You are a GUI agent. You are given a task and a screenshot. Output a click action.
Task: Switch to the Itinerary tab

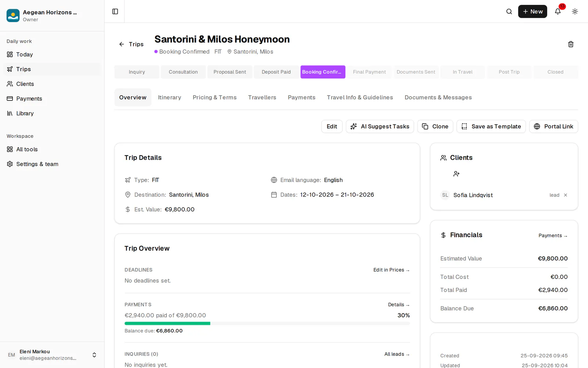[169, 98]
